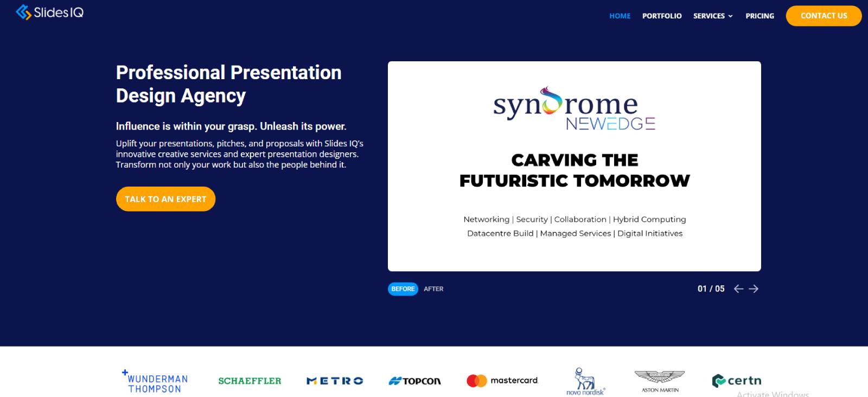Click the Topcon client logo

click(415, 381)
